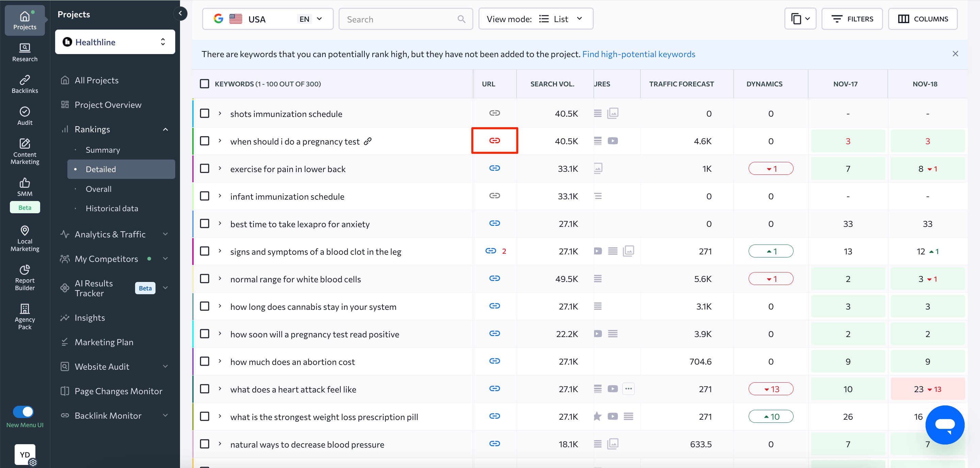
Task: Open the Research section in sidebar
Action: (x=24, y=52)
